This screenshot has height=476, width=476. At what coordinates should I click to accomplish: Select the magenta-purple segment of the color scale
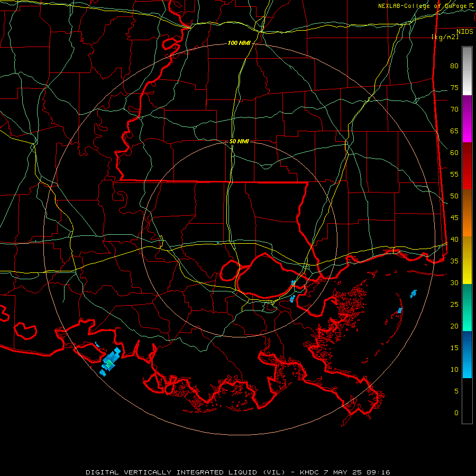tap(467, 118)
